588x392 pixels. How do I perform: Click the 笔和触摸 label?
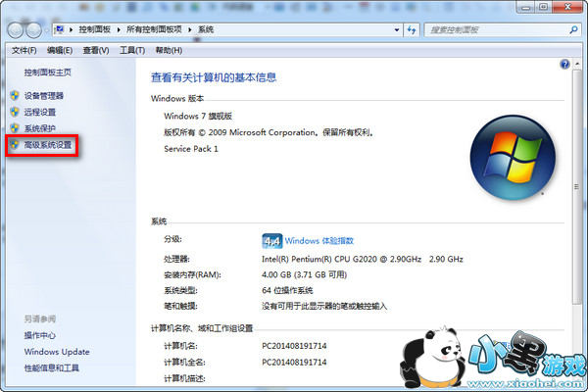click(180, 307)
